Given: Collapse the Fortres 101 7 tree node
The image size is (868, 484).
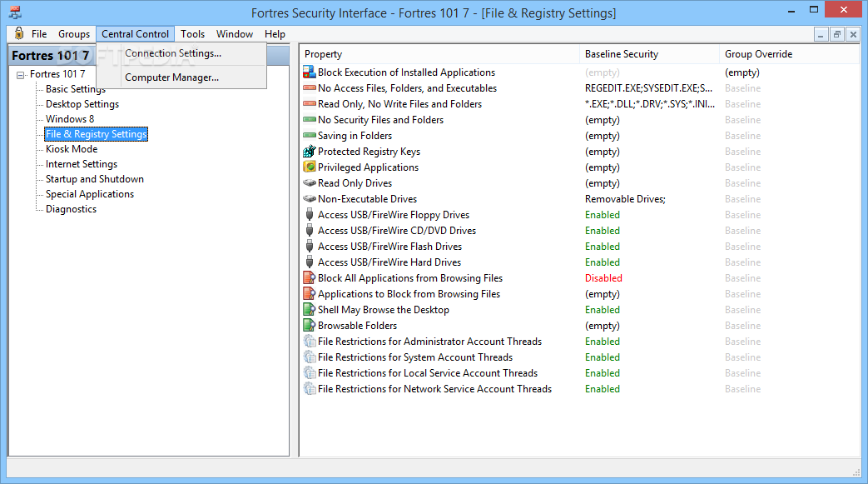Looking at the screenshot, I should pos(21,75).
